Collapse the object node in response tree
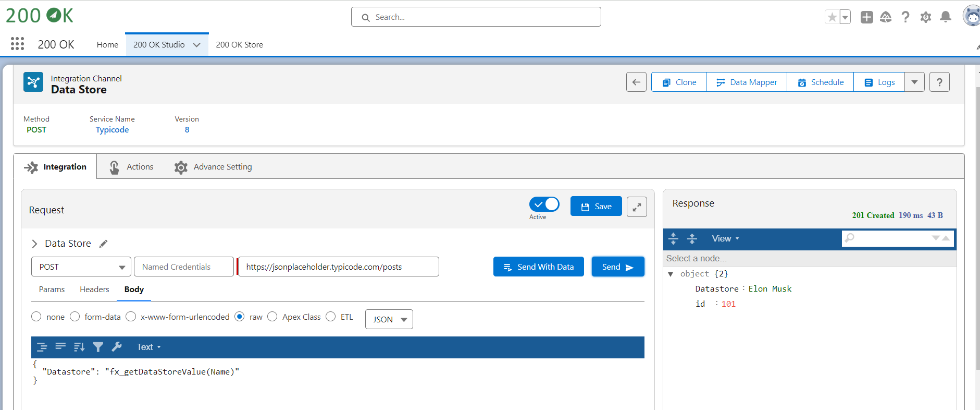The image size is (980, 410). pyautogui.click(x=671, y=274)
